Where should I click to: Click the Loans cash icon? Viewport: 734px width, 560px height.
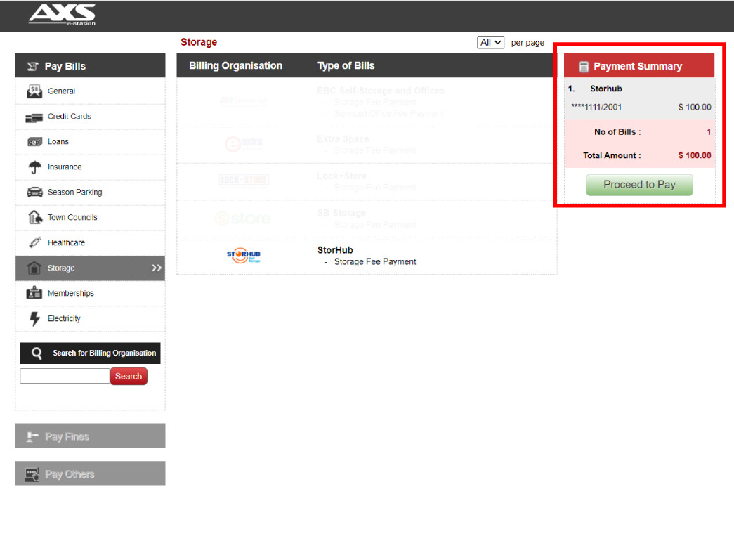34,142
